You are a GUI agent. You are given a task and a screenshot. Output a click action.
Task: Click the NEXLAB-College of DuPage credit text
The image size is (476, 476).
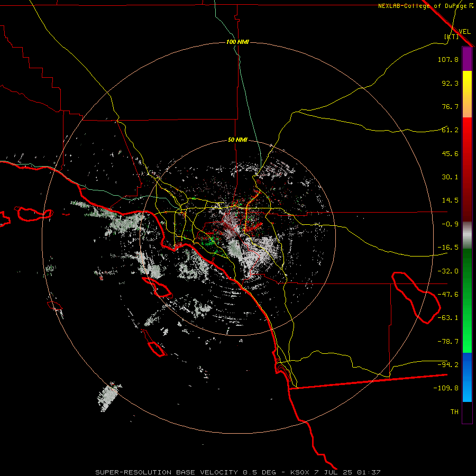click(x=425, y=6)
